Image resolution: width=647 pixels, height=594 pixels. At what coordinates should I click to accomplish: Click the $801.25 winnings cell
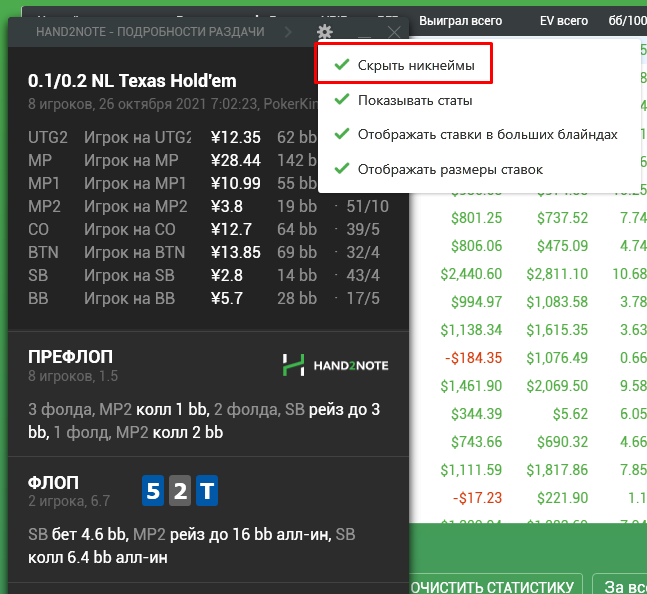point(477,218)
